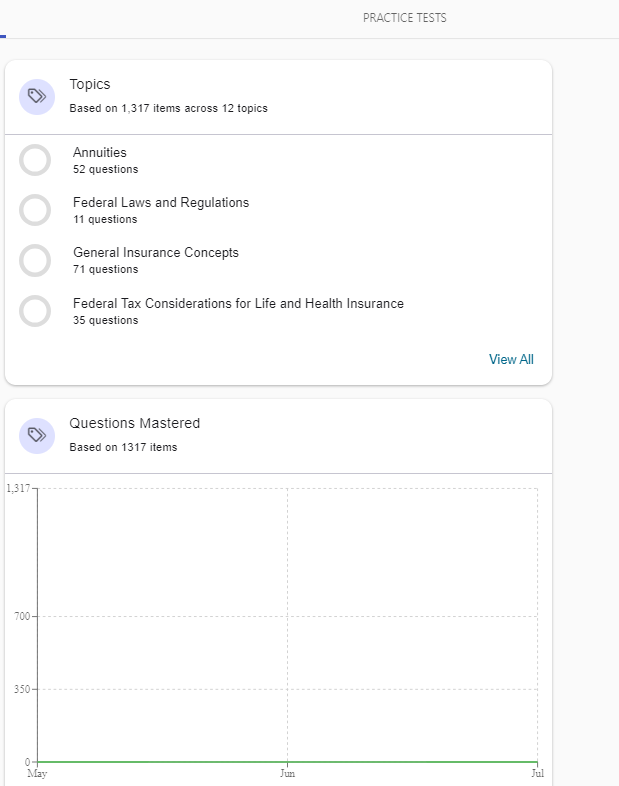Click the View All link

pyautogui.click(x=511, y=359)
